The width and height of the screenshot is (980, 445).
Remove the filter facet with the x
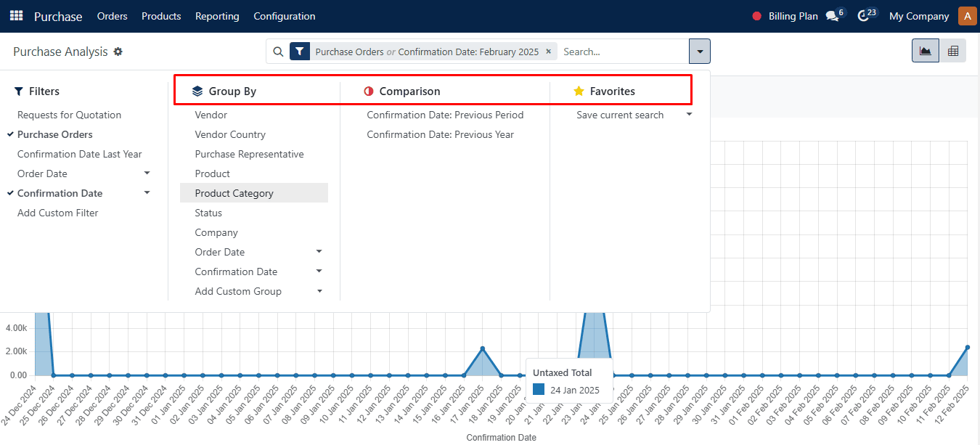coord(548,52)
